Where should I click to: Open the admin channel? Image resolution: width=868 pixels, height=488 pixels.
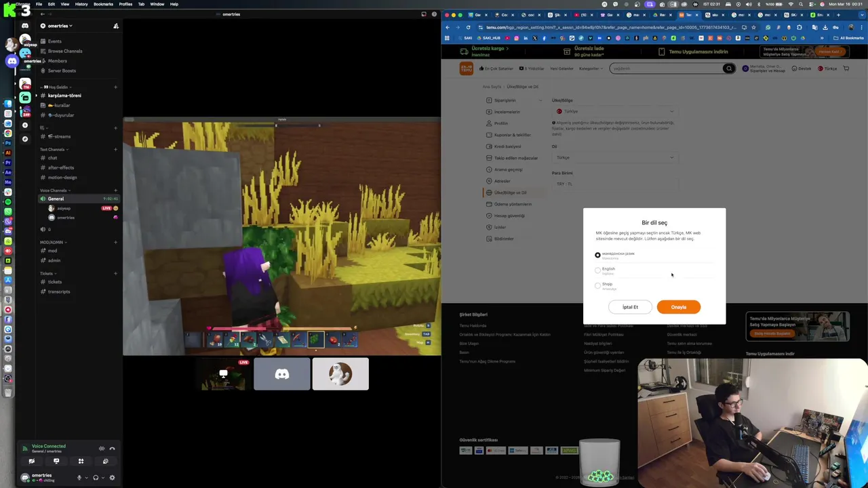pos(54,260)
